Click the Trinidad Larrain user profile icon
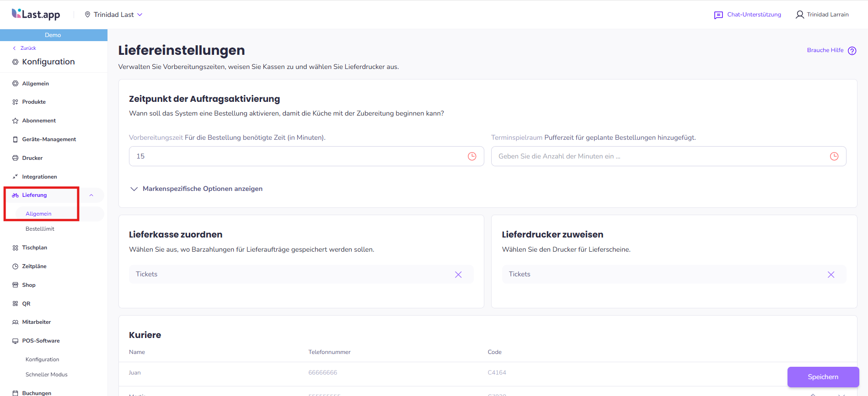The image size is (868, 396). (x=799, y=15)
